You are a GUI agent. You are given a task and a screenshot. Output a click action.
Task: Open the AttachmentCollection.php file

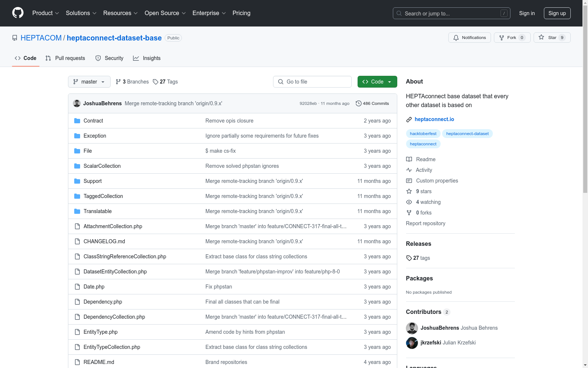tap(113, 226)
